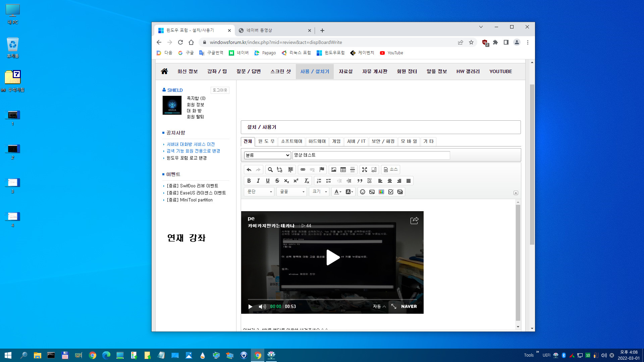644x362 pixels.
Task: Open the 회원 정보 link
Action: coord(195,105)
